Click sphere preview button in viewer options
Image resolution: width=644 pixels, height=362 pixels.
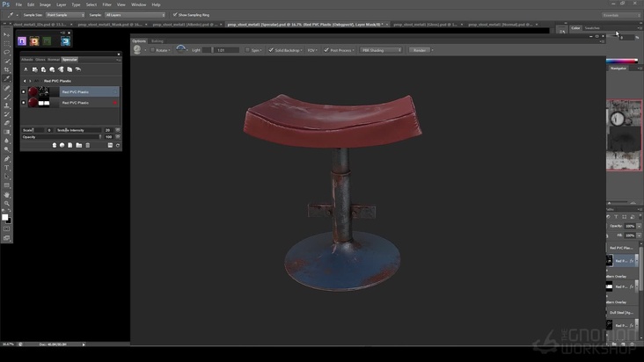[x=137, y=49]
